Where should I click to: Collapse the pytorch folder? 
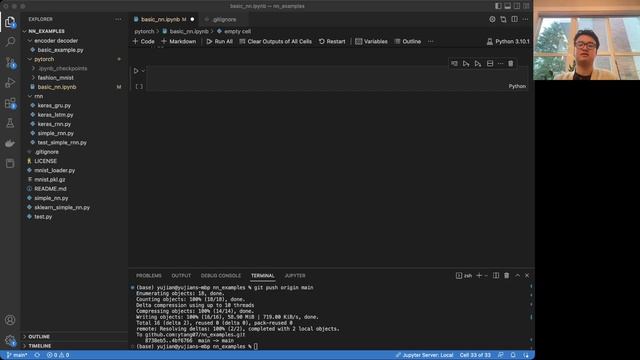(x=44, y=59)
